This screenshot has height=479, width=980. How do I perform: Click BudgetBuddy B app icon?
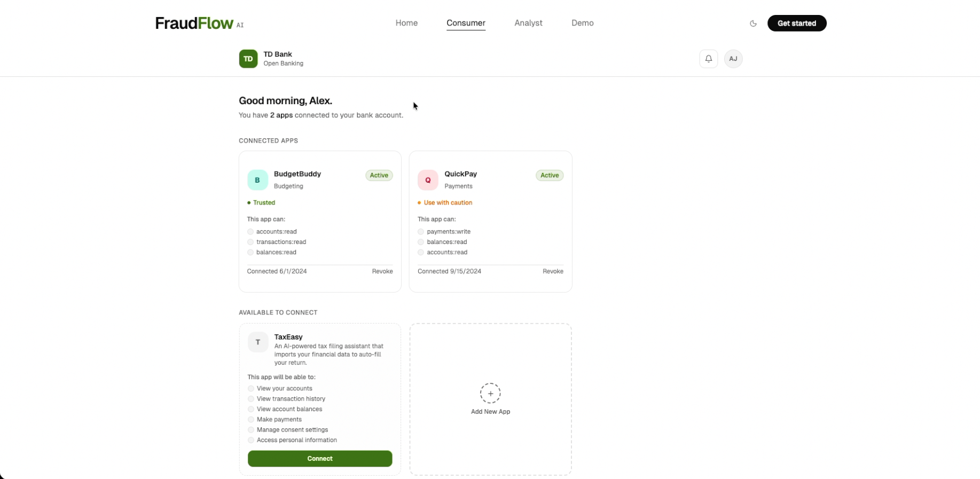click(257, 180)
